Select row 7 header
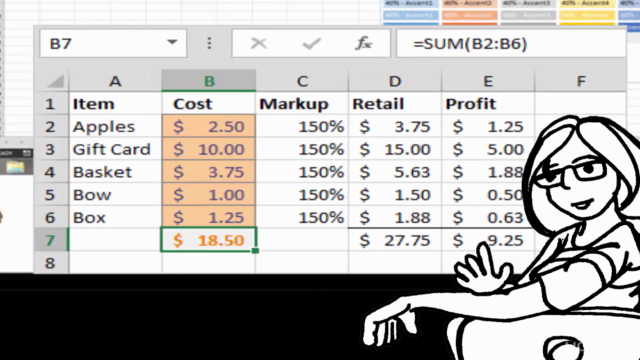 (x=51, y=240)
